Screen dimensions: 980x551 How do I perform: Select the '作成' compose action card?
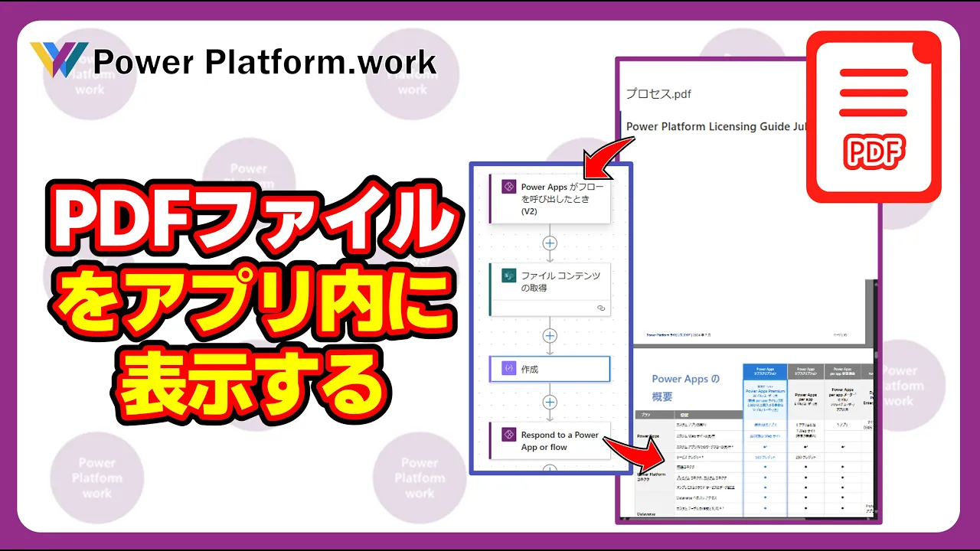(550, 369)
